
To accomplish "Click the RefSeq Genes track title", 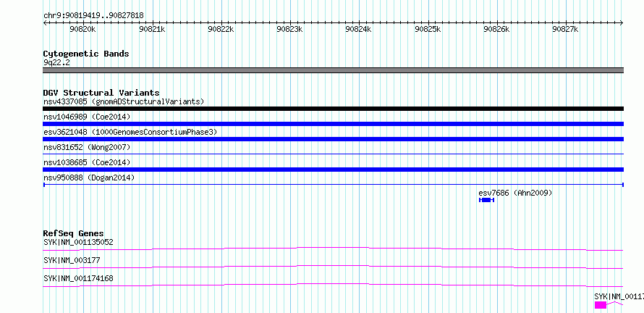I will 74,233.
